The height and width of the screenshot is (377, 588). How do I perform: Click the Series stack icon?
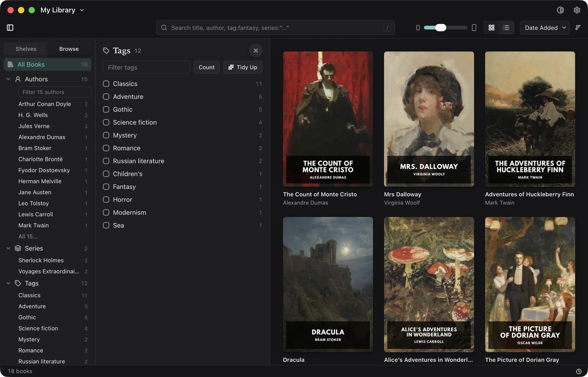[x=18, y=248]
